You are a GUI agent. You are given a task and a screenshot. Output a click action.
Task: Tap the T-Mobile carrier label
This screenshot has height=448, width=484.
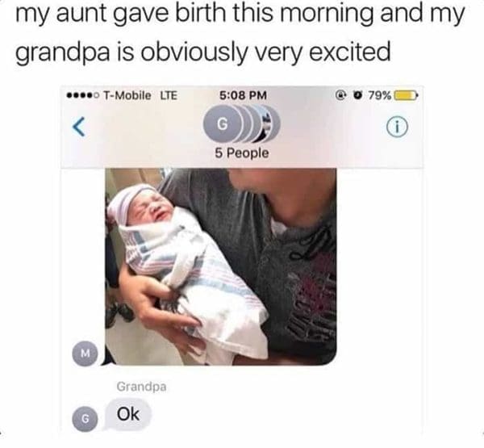tap(127, 95)
